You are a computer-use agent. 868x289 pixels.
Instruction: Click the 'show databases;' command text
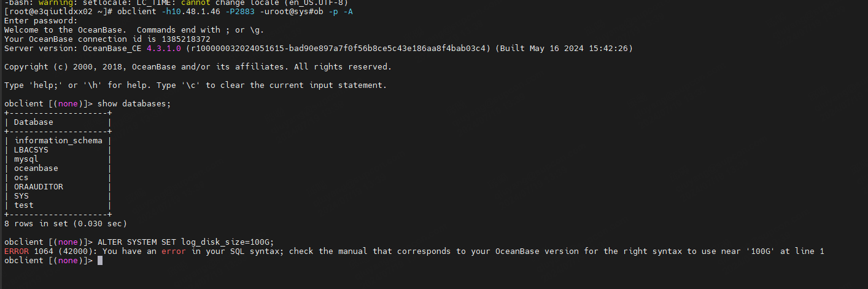(134, 104)
